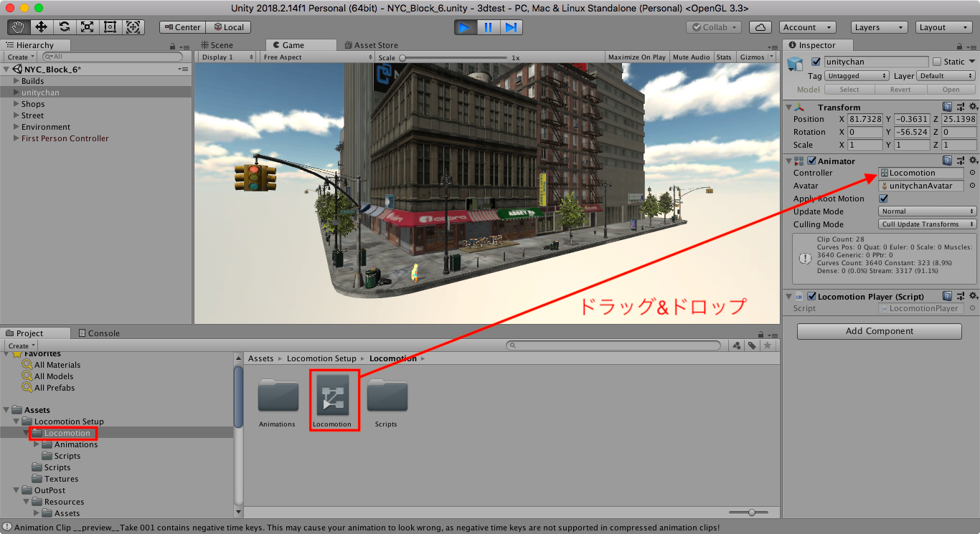Toggle Apply Root Motion checkbox
The height and width of the screenshot is (534, 980).
pyautogui.click(x=883, y=199)
